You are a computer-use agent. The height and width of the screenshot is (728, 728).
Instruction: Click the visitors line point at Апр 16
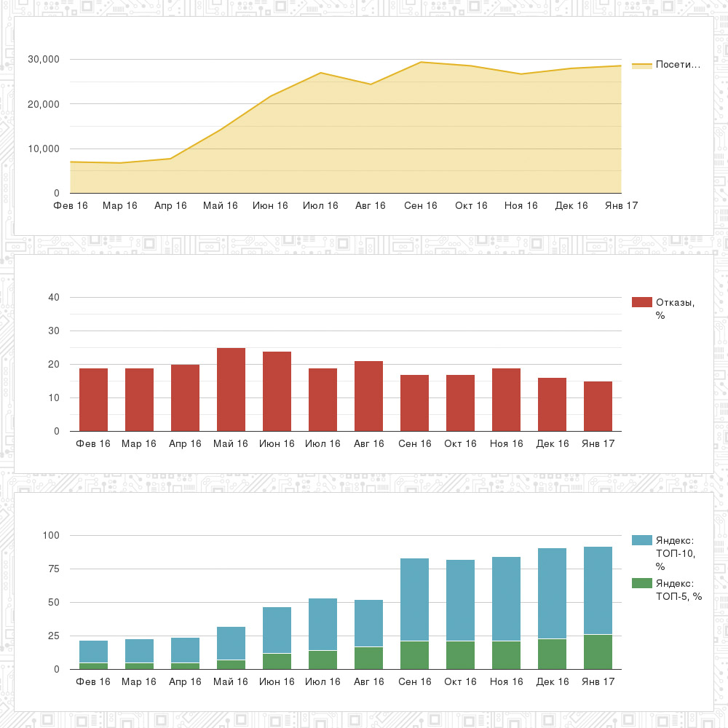(170, 159)
